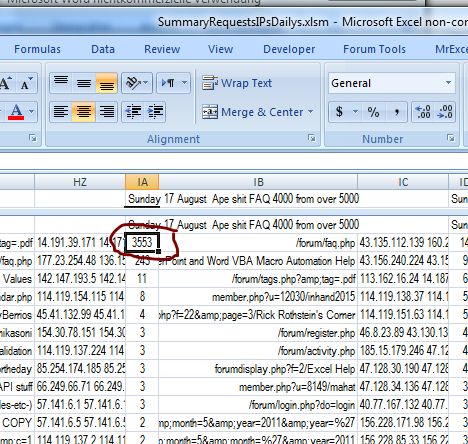Screen dimensions: 468x444
Task: Open the Alignment dialog launcher
Action: point(312,138)
